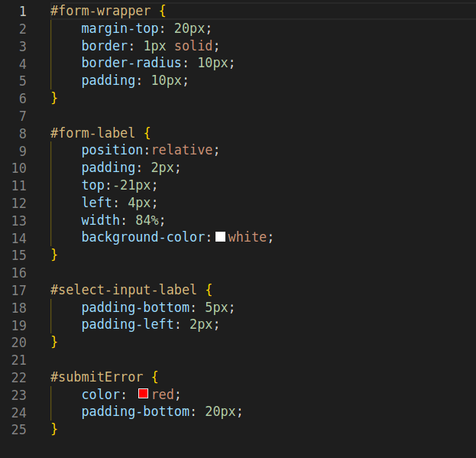
Task: Select line number 1 in gutter
Action: click(23, 11)
